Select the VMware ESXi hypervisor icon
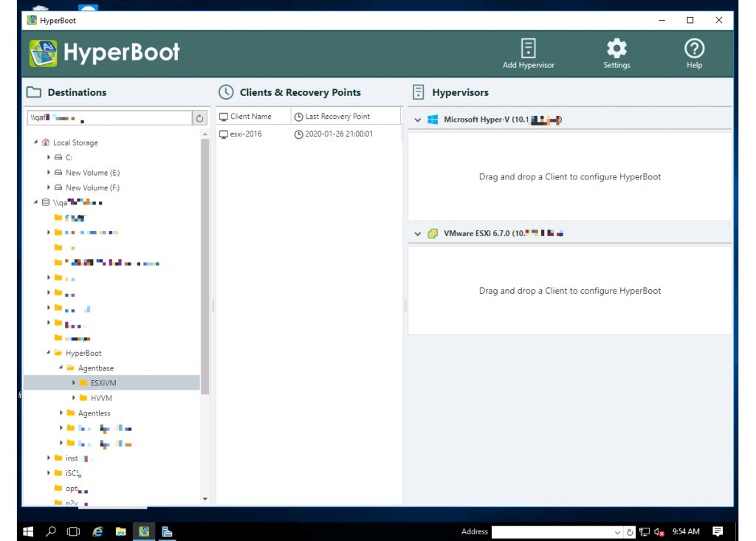Screen dimensions: 756x541 (433, 233)
